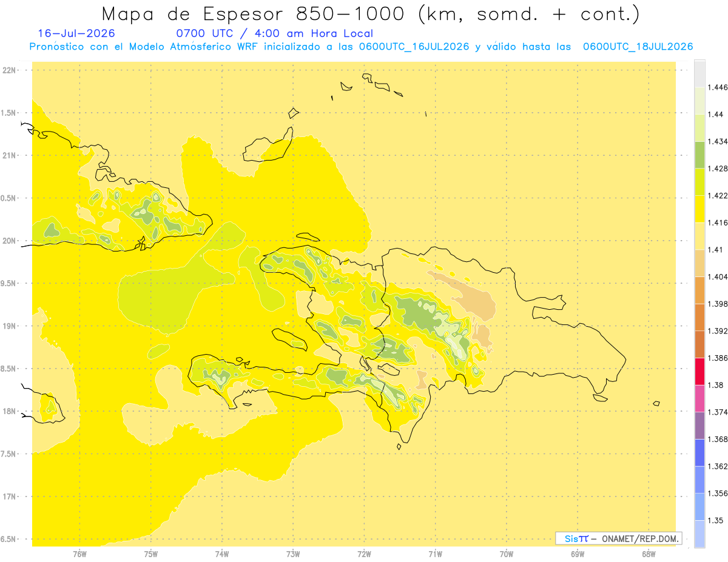Click the '1.392' colorbar value
728x562 pixels.
(716, 331)
